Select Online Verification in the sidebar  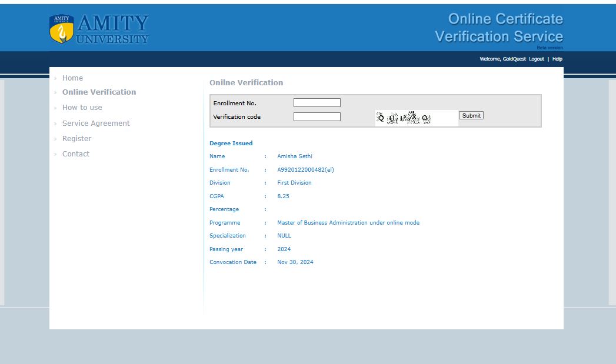click(99, 92)
